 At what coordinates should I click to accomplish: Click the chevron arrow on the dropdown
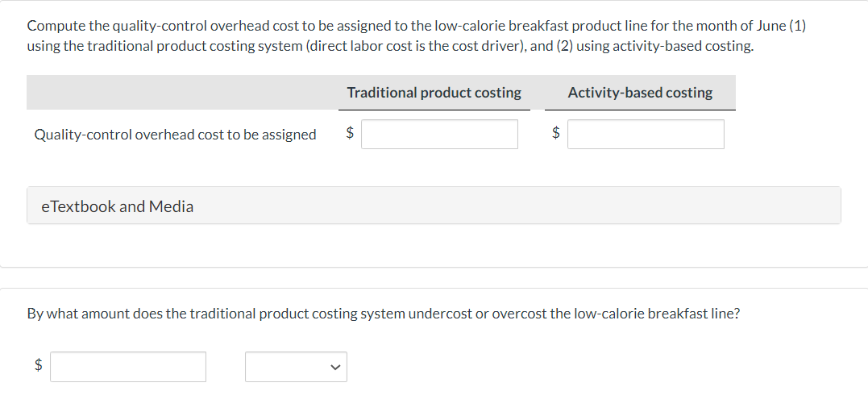(x=334, y=367)
